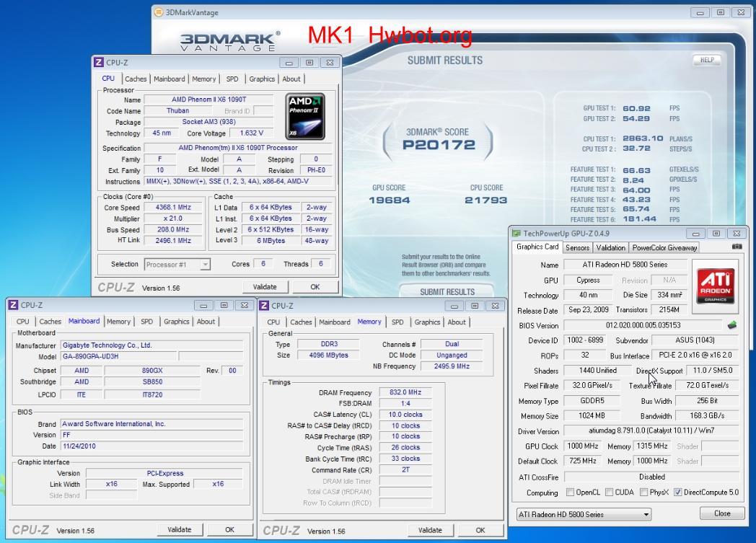The height and width of the screenshot is (543, 756).
Task: Click the GPU Clock value 1000 MHz
Action: click(582, 446)
